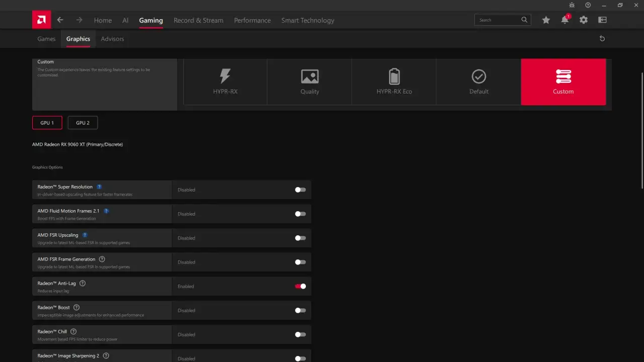This screenshot has width=644, height=362.
Task: Toggle the sidebar layout icon
Action: [x=602, y=20]
